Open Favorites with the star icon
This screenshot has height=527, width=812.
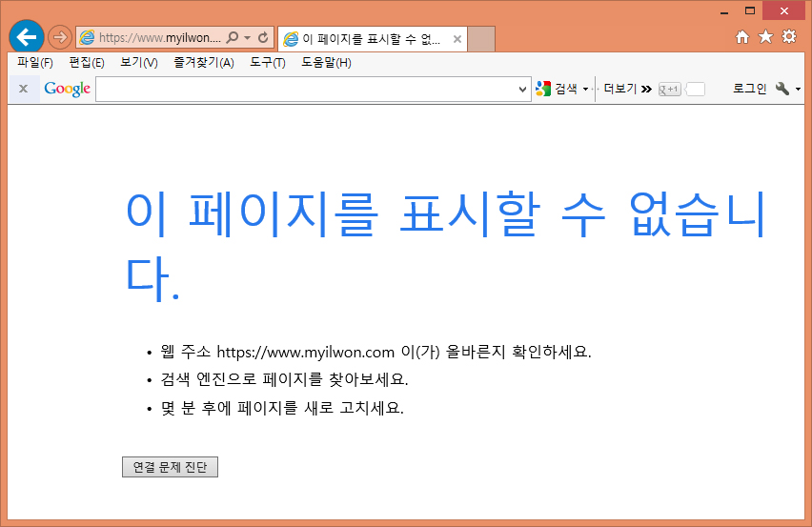pos(765,37)
